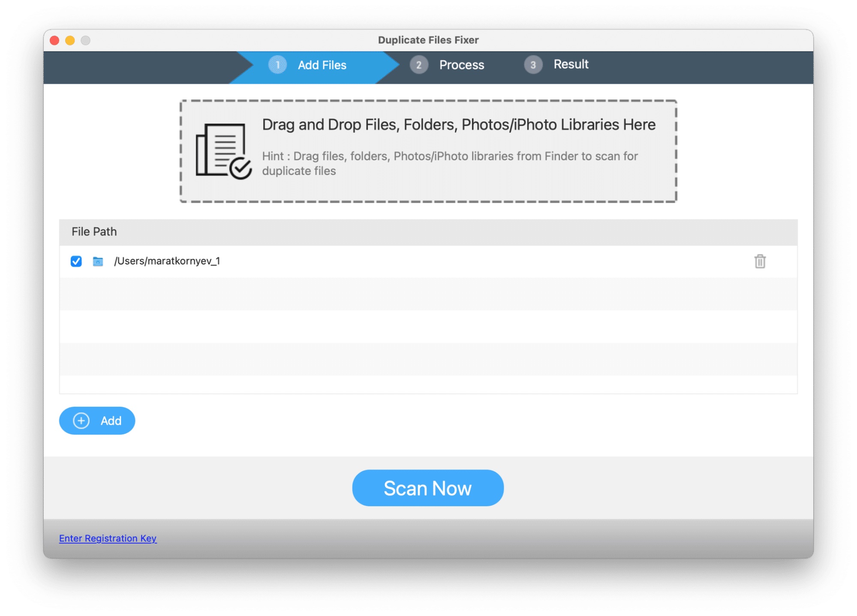Select the /Users/maratkornyev_1 path text
This screenshot has width=857, height=616.
click(167, 261)
